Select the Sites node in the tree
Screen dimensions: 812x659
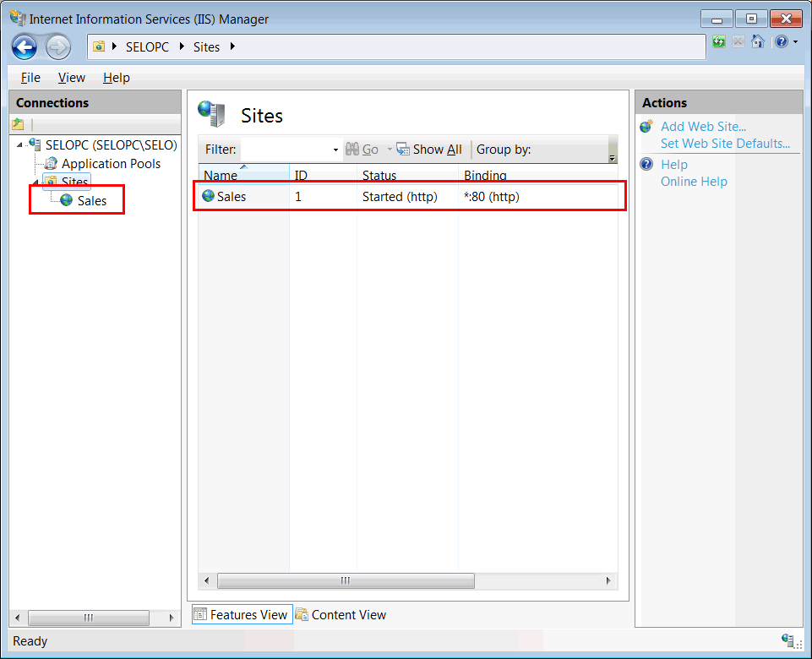tap(74, 182)
